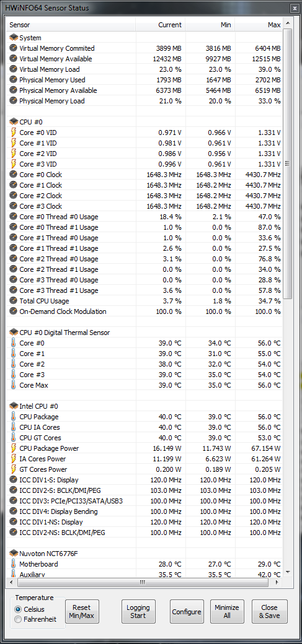
Task: Select the Celsius temperature option
Action: click(x=18, y=609)
